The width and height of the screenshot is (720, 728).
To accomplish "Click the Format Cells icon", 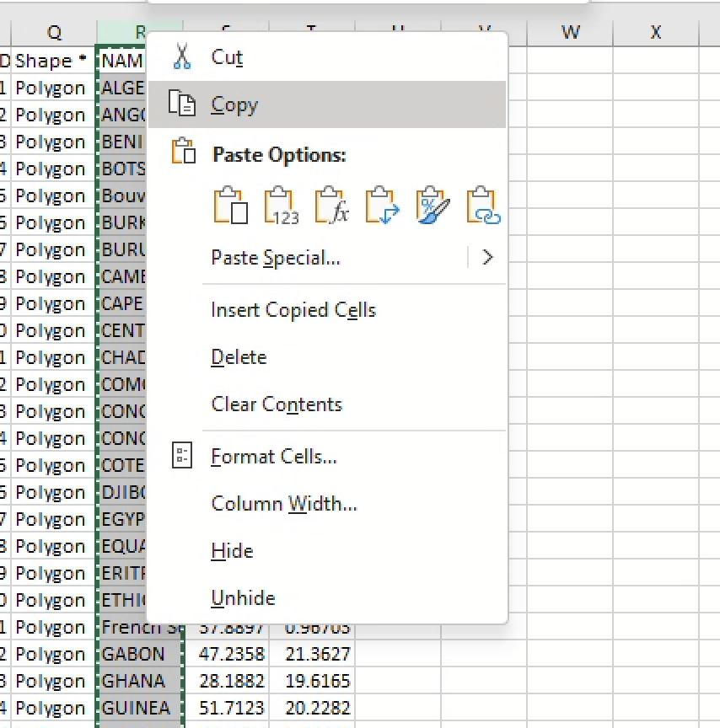I will (x=182, y=456).
